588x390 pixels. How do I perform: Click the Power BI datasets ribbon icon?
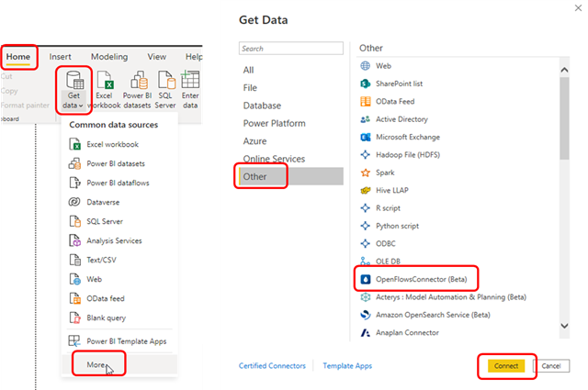tap(137, 83)
